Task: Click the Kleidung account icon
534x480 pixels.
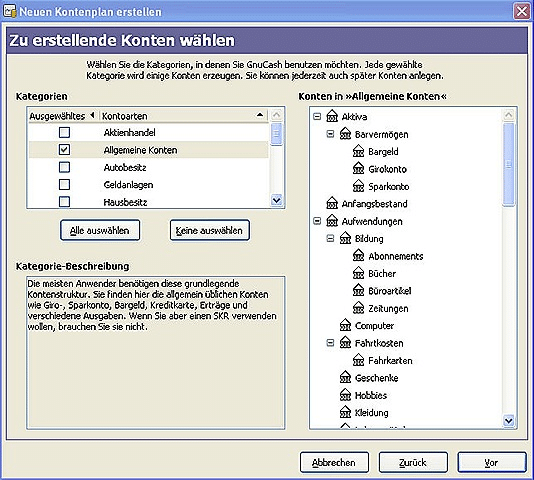Action: tap(345, 413)
